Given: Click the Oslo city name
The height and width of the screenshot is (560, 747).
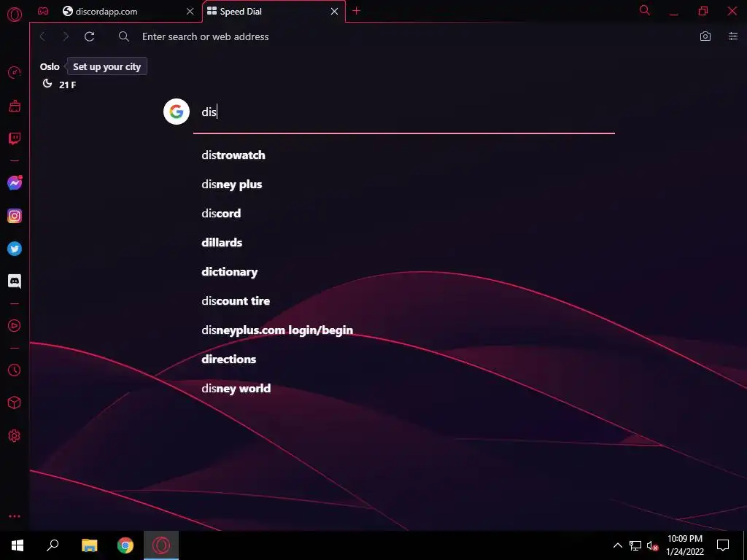Looking at the screenshot, I should [x=50, y=66].
